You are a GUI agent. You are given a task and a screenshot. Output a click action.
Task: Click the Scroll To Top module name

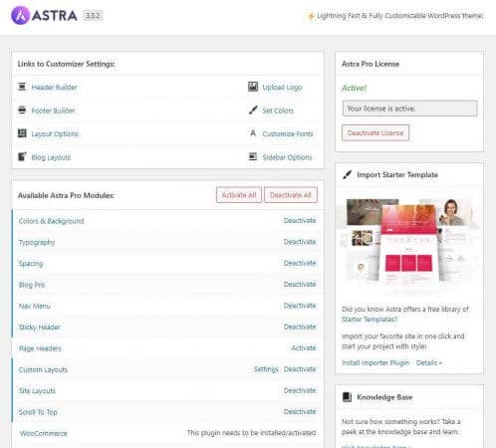[38, 412]
